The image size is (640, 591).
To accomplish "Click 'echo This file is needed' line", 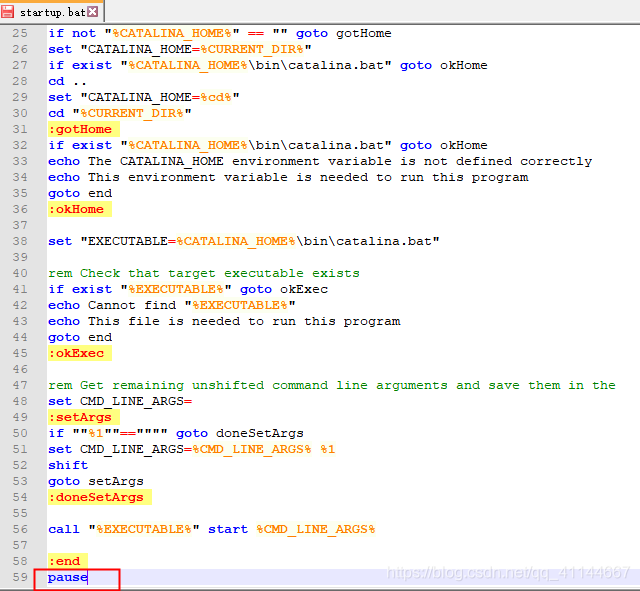I will tap(224, 321).
